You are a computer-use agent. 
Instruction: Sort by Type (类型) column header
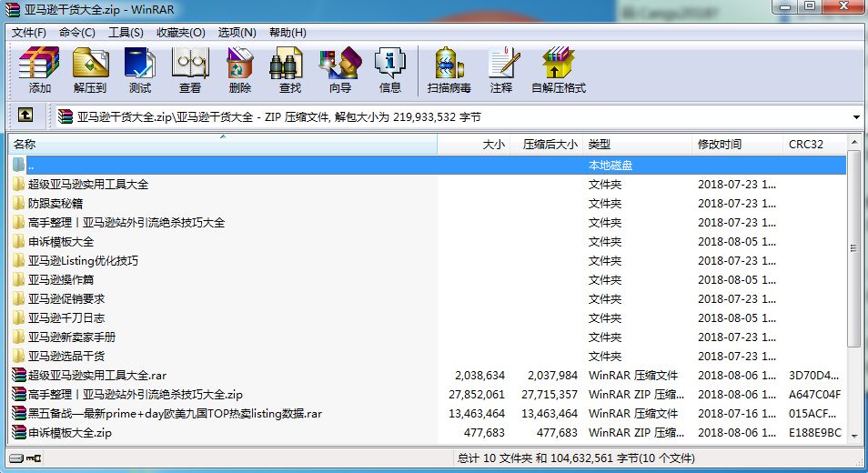click(x=637, y=145)
